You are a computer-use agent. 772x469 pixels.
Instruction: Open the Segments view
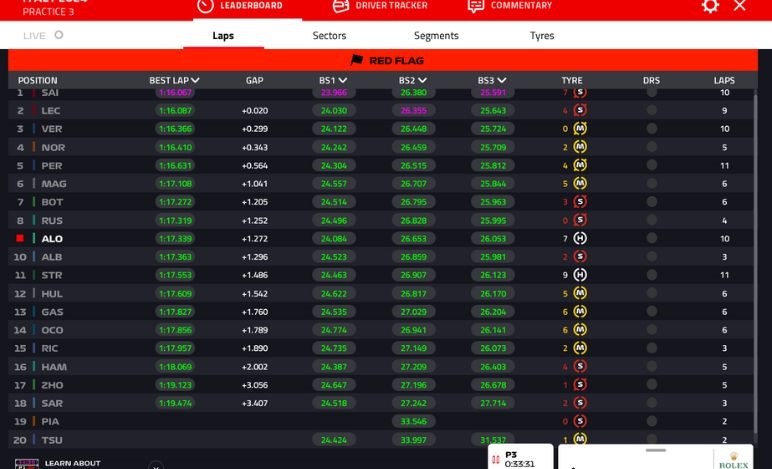436,36
